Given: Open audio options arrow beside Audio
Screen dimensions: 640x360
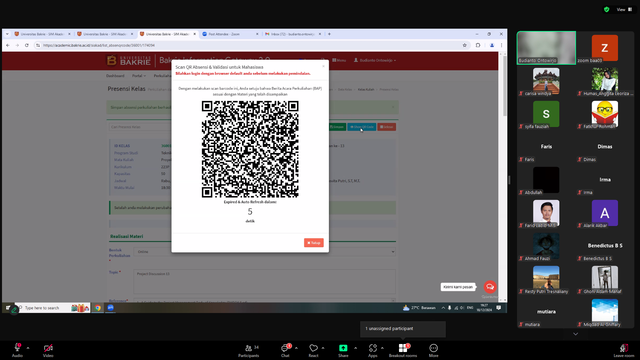Looking at the screenshot, I should (x=28, y=348).
